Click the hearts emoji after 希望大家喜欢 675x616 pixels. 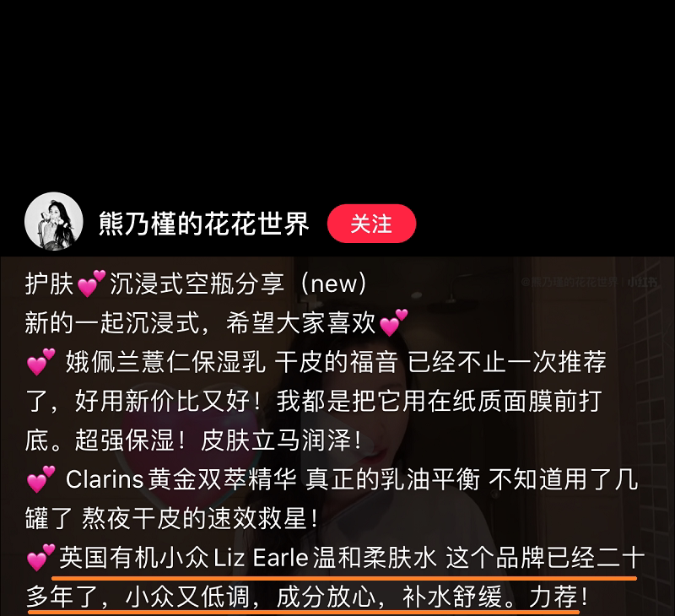(x=393, y=323)
